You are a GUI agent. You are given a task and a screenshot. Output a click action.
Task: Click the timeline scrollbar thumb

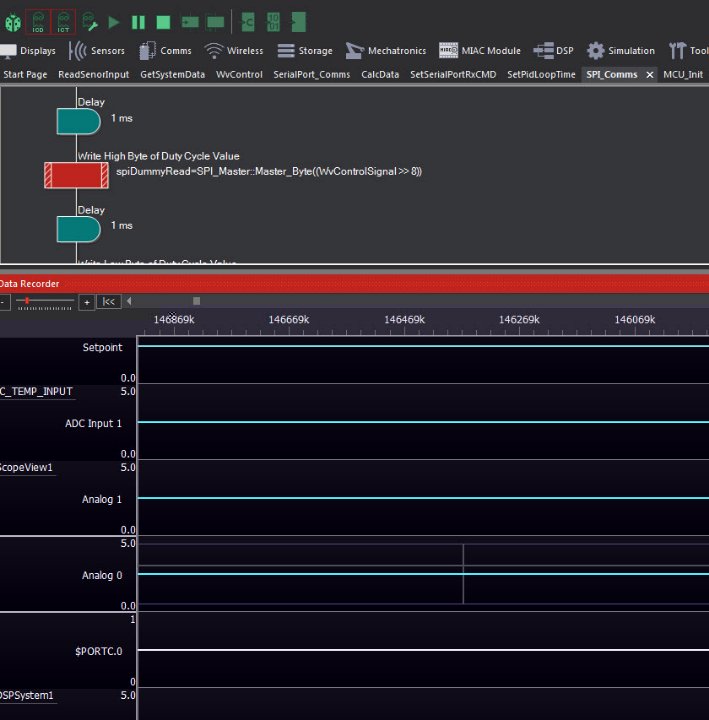[197, 301]
